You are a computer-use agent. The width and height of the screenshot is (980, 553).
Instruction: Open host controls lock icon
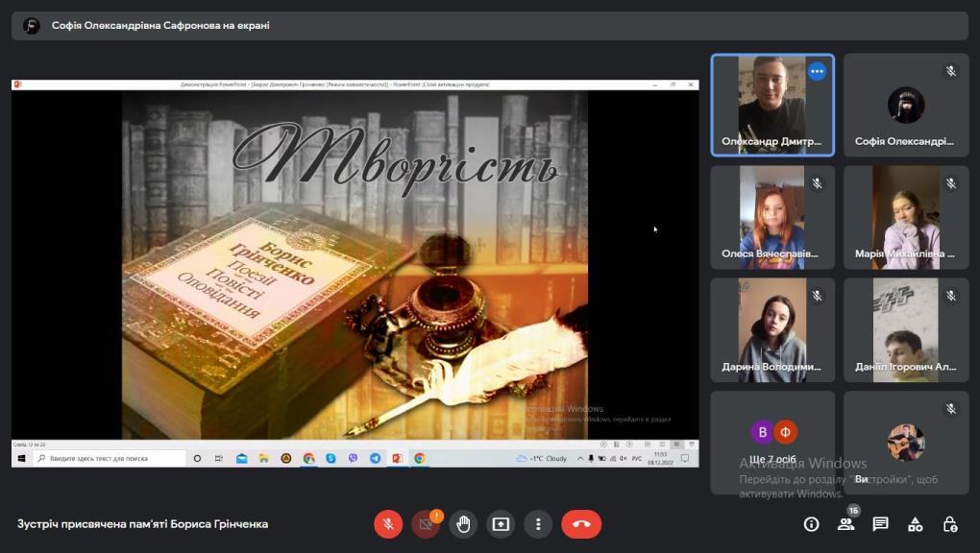click(949, 524)
